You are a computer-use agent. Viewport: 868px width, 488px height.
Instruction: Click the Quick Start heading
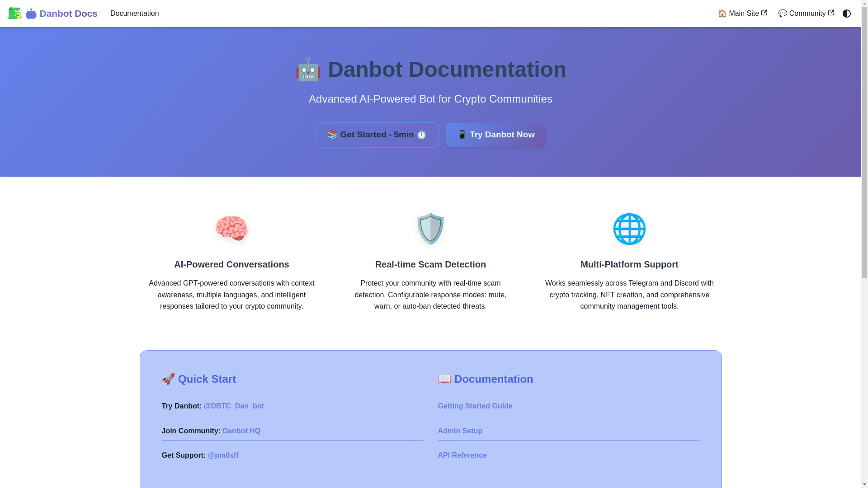tap(199, 379)
